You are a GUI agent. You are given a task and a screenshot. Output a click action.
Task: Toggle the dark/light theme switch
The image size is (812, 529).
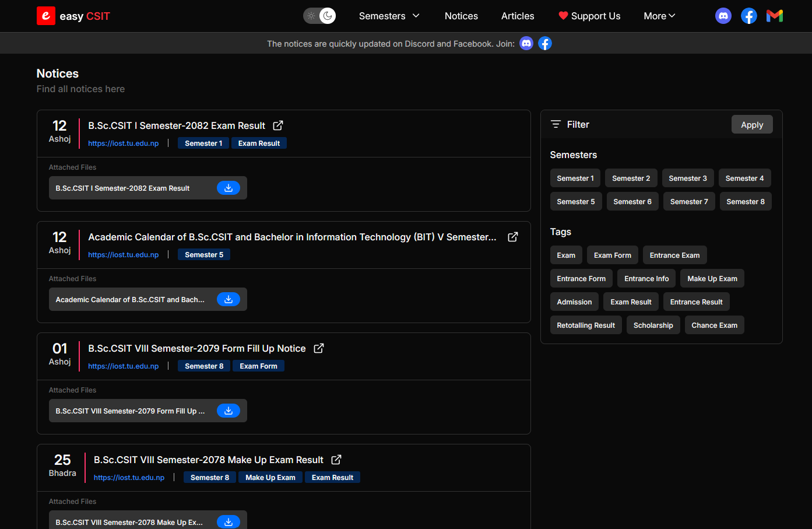tap(319, 16)
